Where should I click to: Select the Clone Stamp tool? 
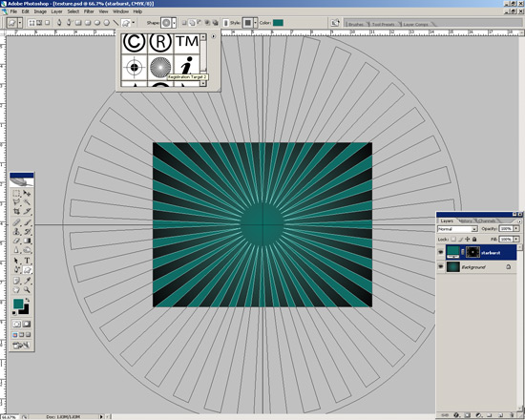coord(16,231)
